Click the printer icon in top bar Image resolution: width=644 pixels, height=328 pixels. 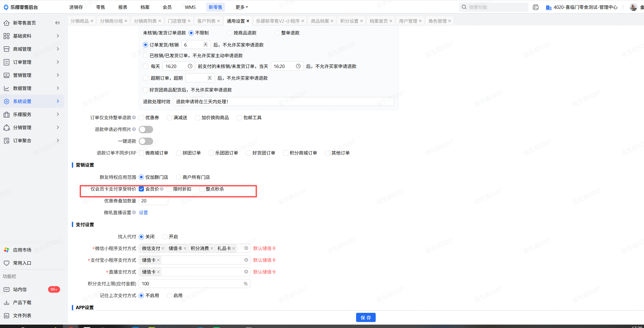[x=536, y=7]
